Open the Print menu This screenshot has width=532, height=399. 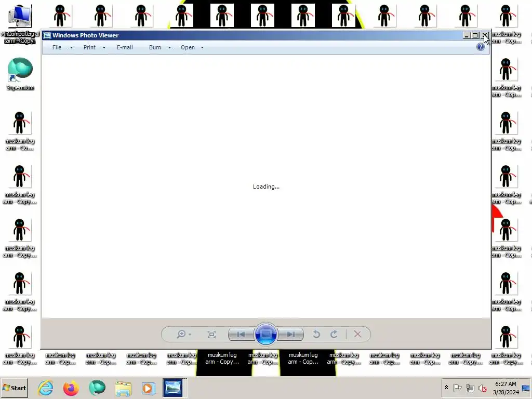click(89, 47)
